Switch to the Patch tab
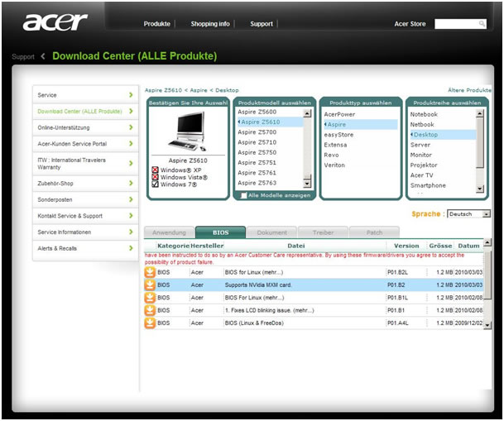 pyautogui.click(x=374, y=232)
